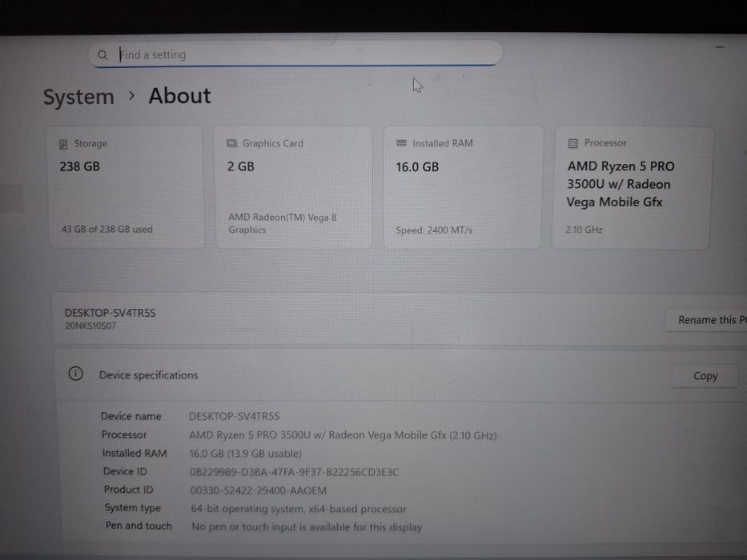Open the Processor AMD Ryzen 5 card
Image resolution: width=747 pixels, height=560 pixels.
[x=632, y=187]
